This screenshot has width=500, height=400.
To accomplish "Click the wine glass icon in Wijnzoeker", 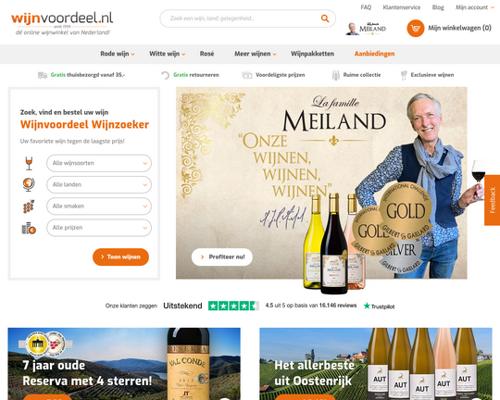I will pos(29,163).
